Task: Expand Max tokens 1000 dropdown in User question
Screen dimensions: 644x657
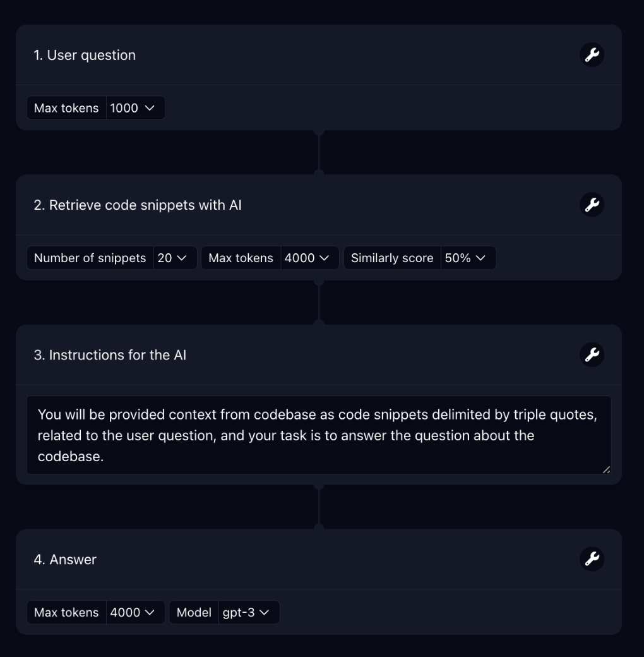Action: click(133, 108)
